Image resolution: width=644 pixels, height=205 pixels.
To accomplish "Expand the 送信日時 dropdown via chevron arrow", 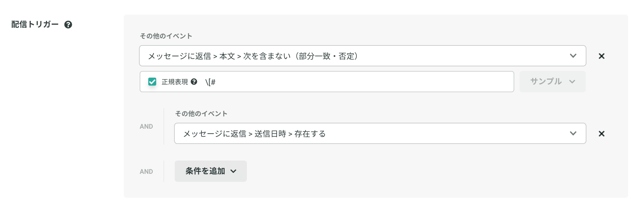I will click(573, 133).
